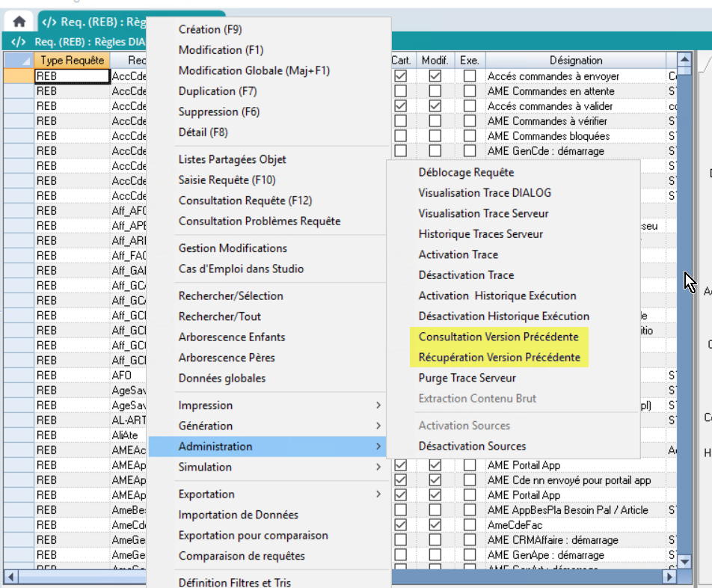This screenshot has height=588, width=712.
Task: Click the horizontal scrollbar left arrow
Action: [x=10, y=578]
